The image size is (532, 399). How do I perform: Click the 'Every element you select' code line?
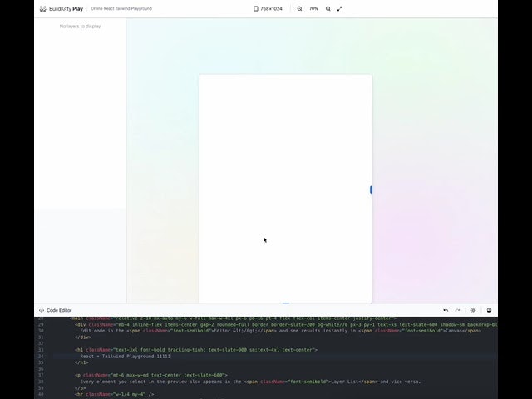tap(250, 382)
